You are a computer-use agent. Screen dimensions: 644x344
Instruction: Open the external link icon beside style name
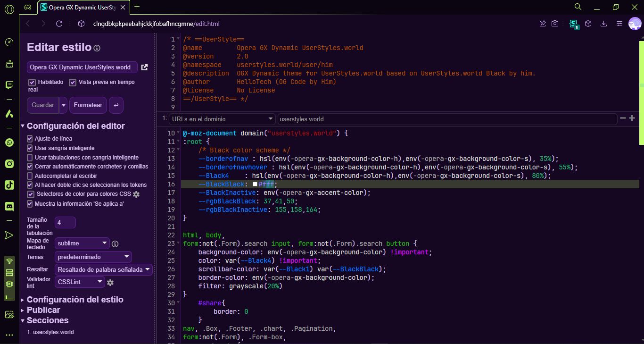point(145,67)
